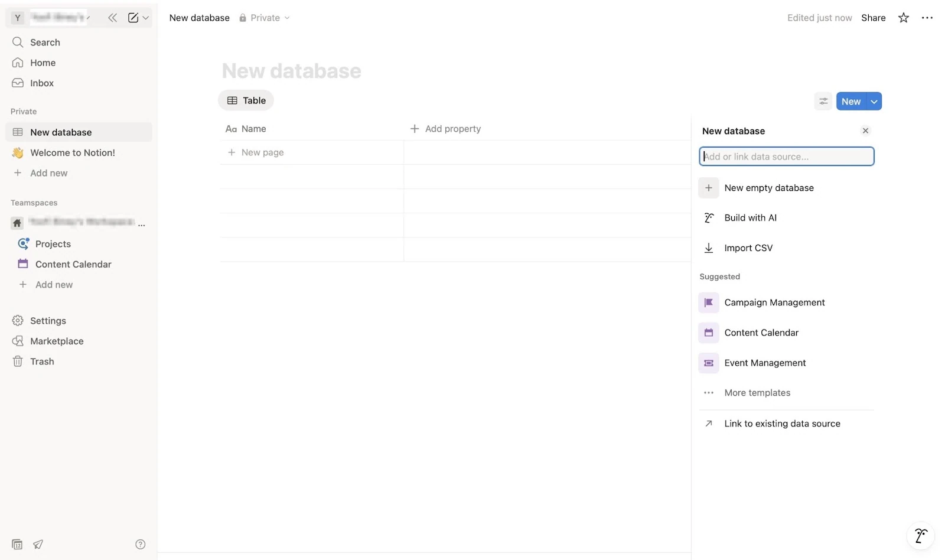Go to Home in sidebar
The height and width of the screenshot is (560, 945).
click(79, 63)
